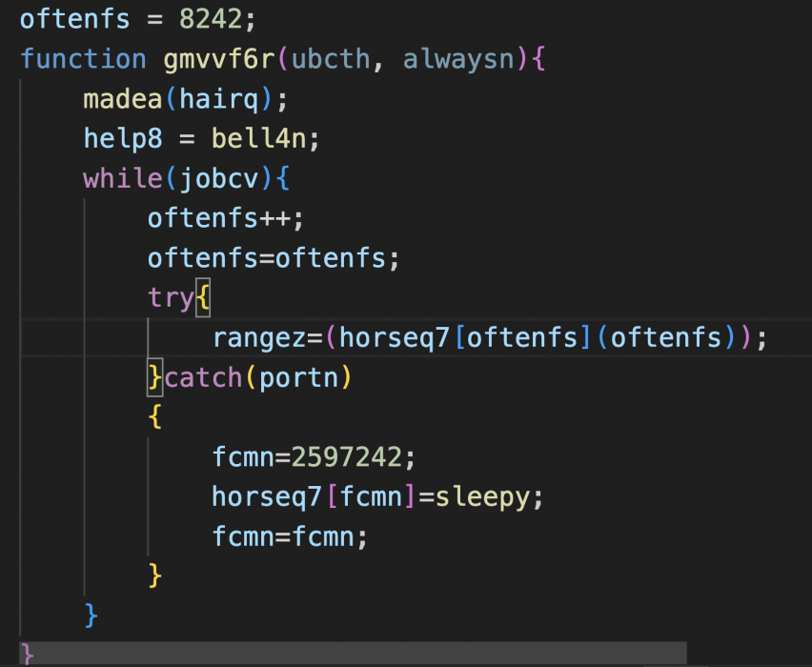Click the try keyword
The height and width of the screenshot is (667, 812).
(170, 297)
